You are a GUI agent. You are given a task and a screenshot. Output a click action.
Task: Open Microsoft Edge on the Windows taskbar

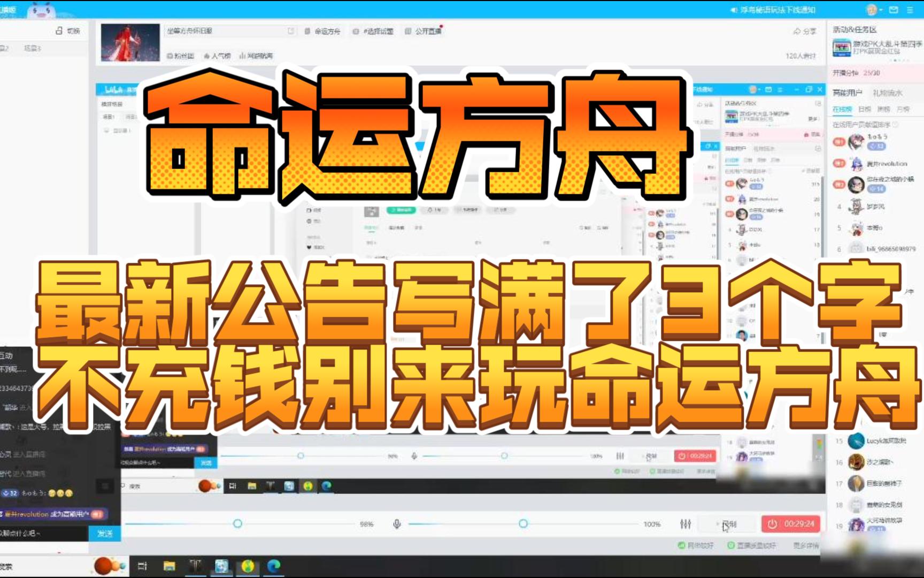tap(274, 566)
